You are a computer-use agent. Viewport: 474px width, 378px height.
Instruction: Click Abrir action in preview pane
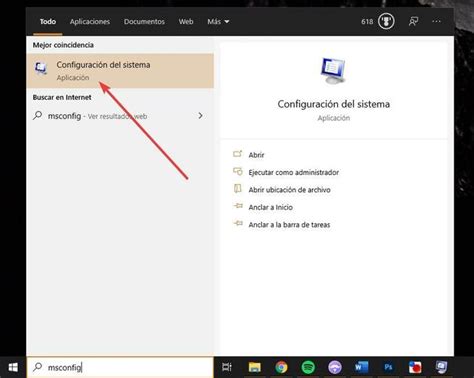(x=256, y=155)
